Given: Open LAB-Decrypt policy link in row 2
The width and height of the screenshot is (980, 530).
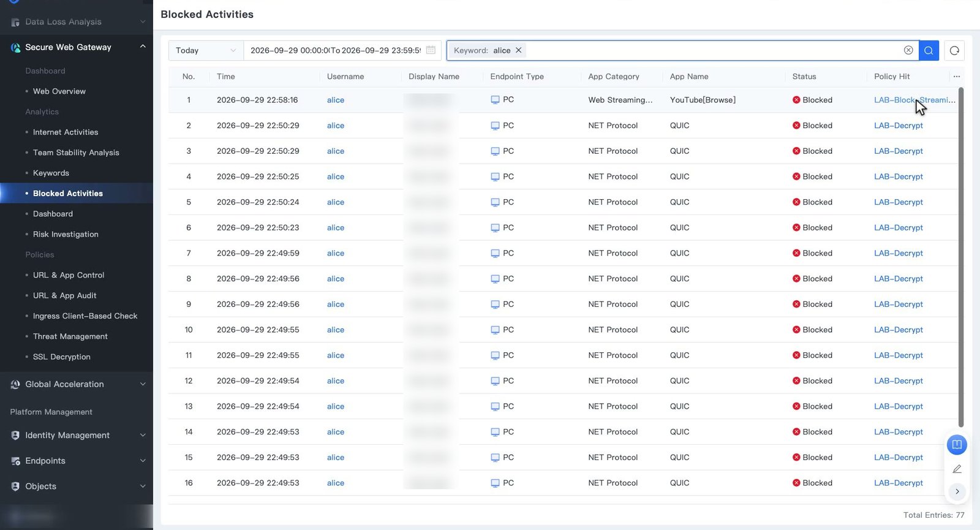Looking at the screenshot, I should (899, 126).
